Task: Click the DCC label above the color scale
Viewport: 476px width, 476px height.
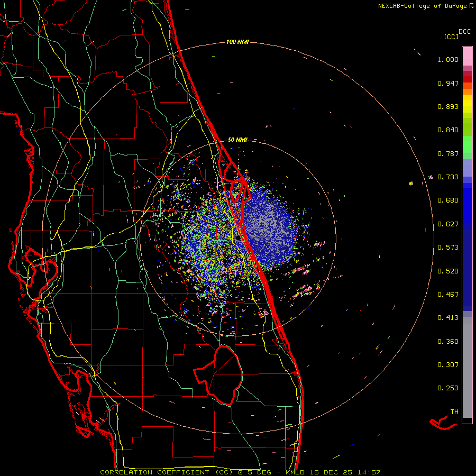Action: 464,32
